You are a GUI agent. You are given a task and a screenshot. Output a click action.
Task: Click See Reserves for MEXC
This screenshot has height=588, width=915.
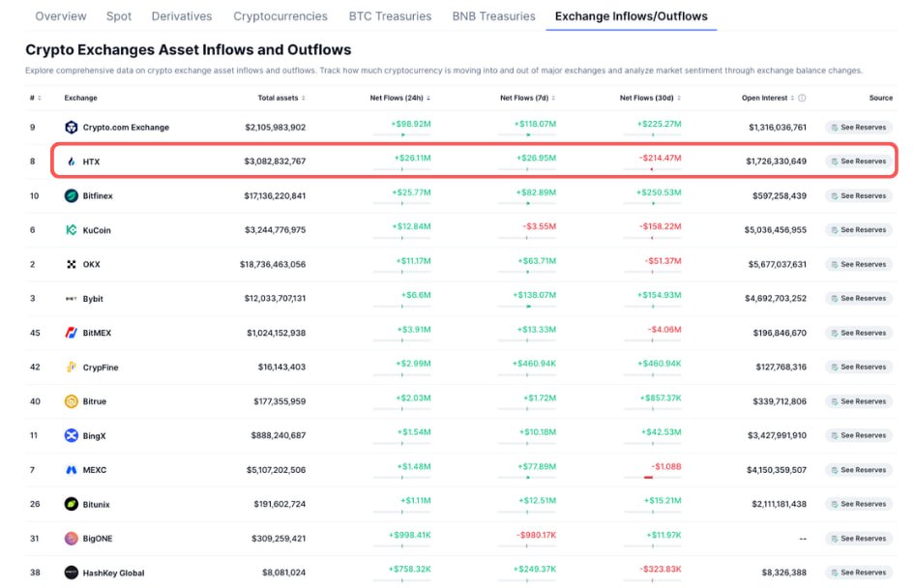point(858,470)
